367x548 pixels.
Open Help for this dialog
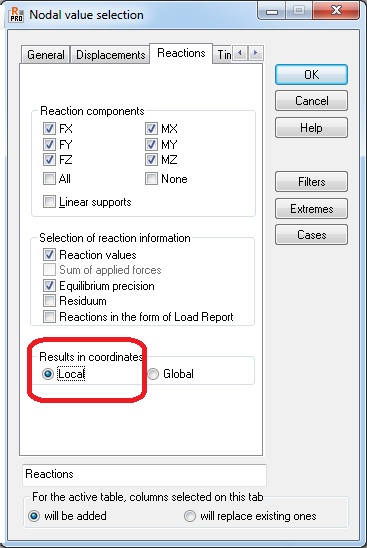pos(311,128)
